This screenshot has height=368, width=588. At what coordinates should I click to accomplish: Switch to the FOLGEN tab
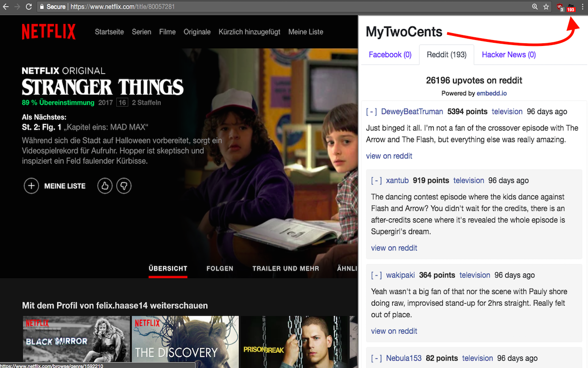(x=220, y=268)
